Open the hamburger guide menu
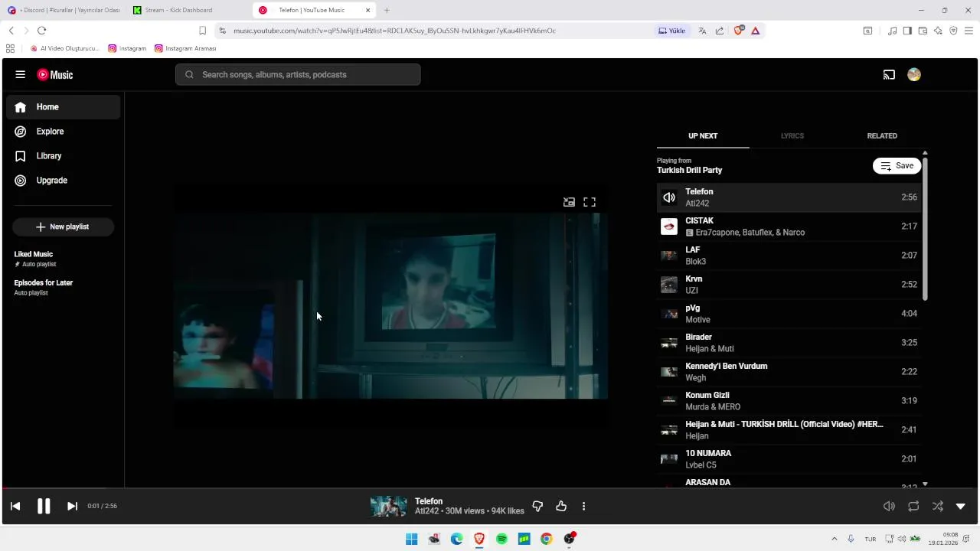This screenshot has width=980, height=551. point(21,75)
